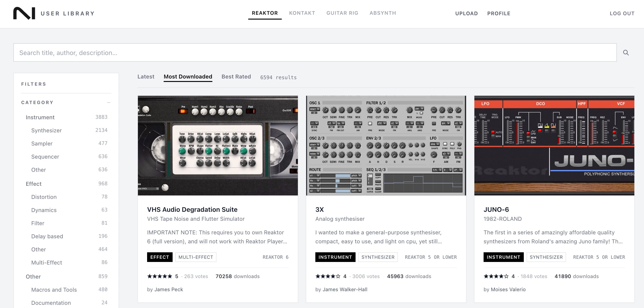Click the star rating on VHS card
The height and width of the screenshot is (308, 644).
click(x=160, y=276)
